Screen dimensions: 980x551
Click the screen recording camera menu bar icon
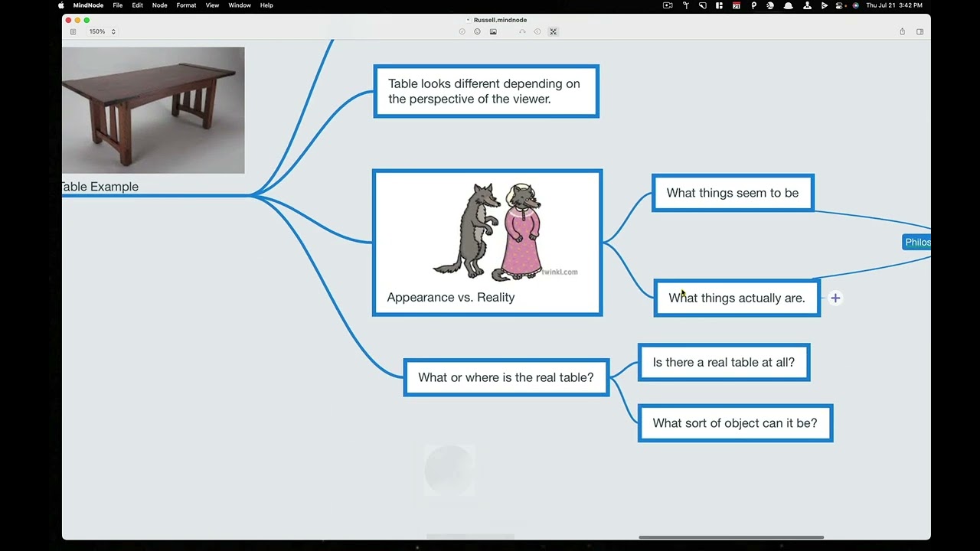668,5
